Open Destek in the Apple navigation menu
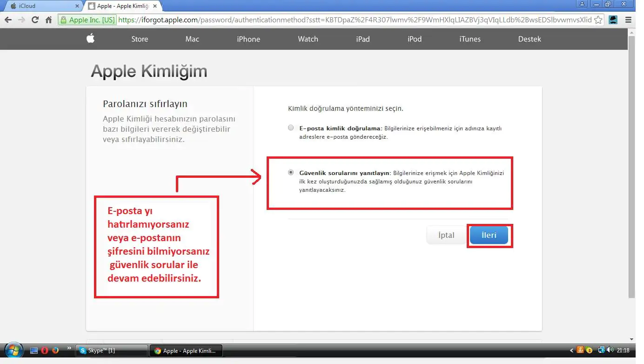 click(x=530, y=39)
